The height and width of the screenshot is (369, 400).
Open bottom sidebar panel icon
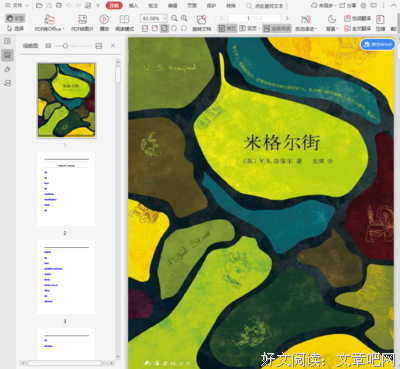click(x=7, y=83)
